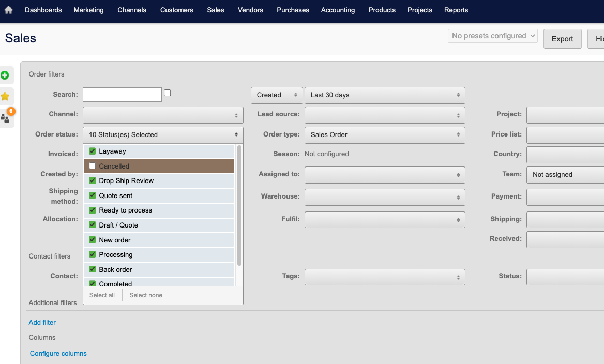Click the home icon in the navigation bar
604x364 pixels.
point(8,10)
